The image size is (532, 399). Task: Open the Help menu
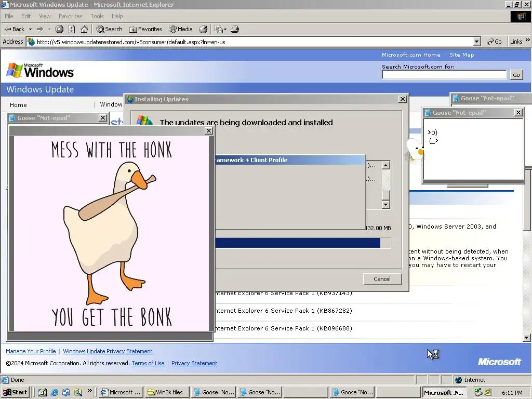tap(117, 16)
